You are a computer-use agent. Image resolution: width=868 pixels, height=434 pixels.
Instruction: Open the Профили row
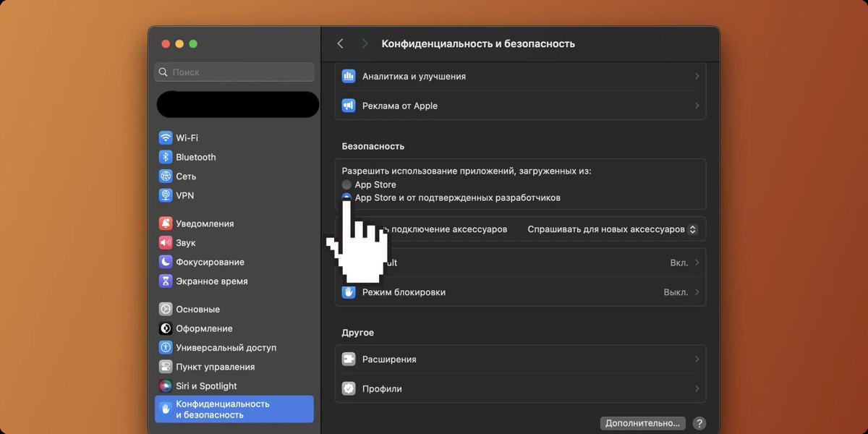(x=520, y=388)
